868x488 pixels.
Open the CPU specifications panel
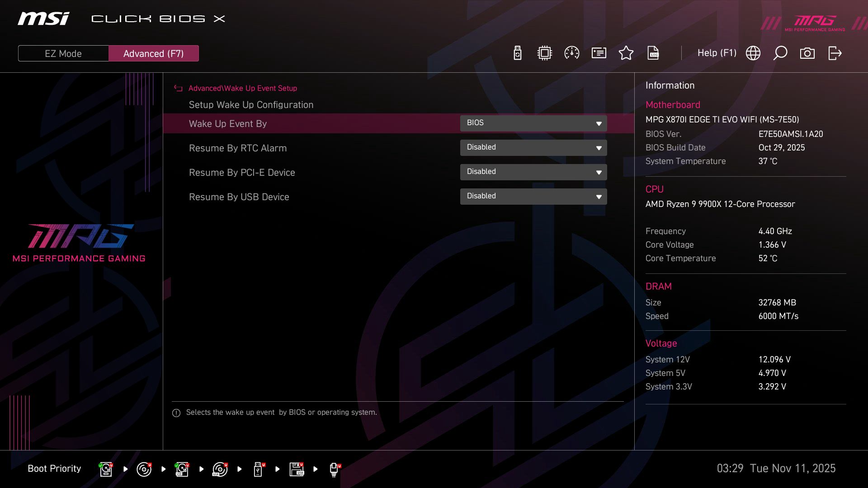click(544, 53)
